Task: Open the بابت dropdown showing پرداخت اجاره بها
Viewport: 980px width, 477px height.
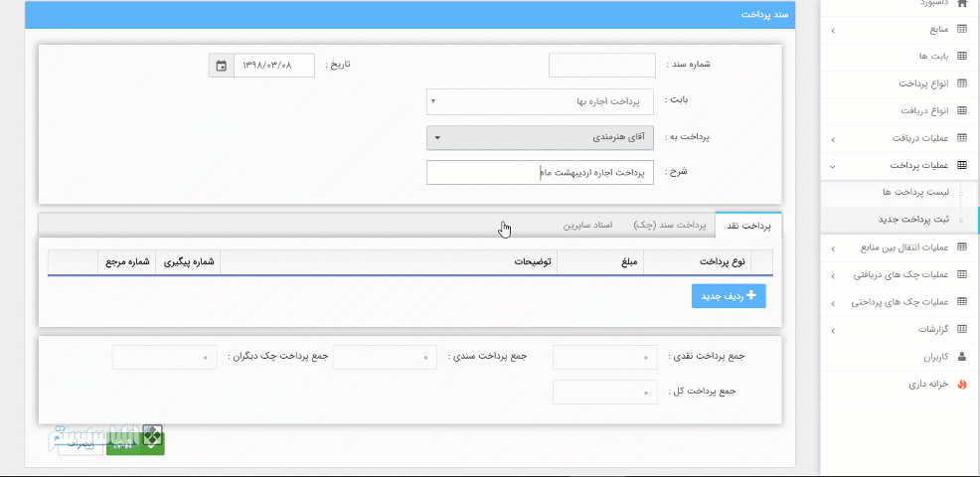Action: coord(540,102)
